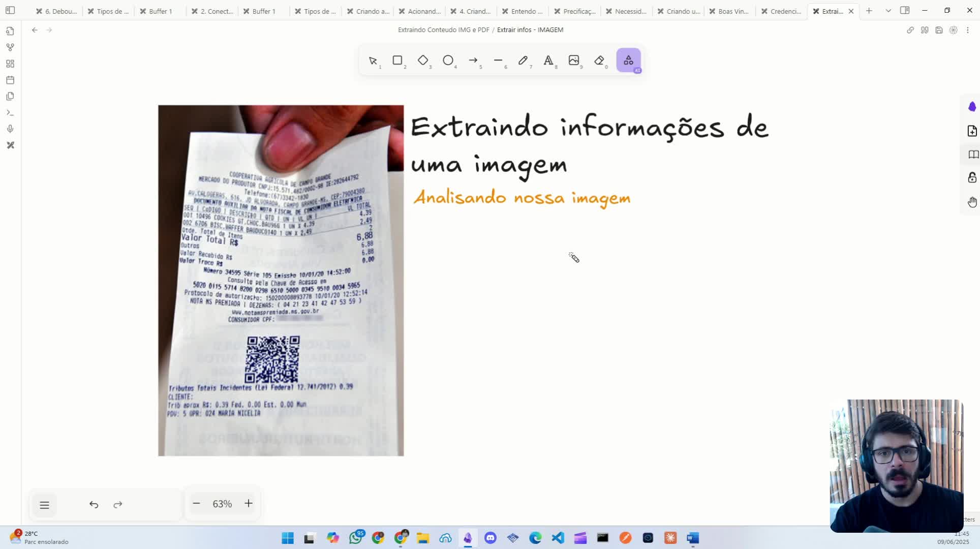The width and height of the screenshot is (980, 549).
Task: Click the microphone icon in the left sidebar
Action: (10, 129)
